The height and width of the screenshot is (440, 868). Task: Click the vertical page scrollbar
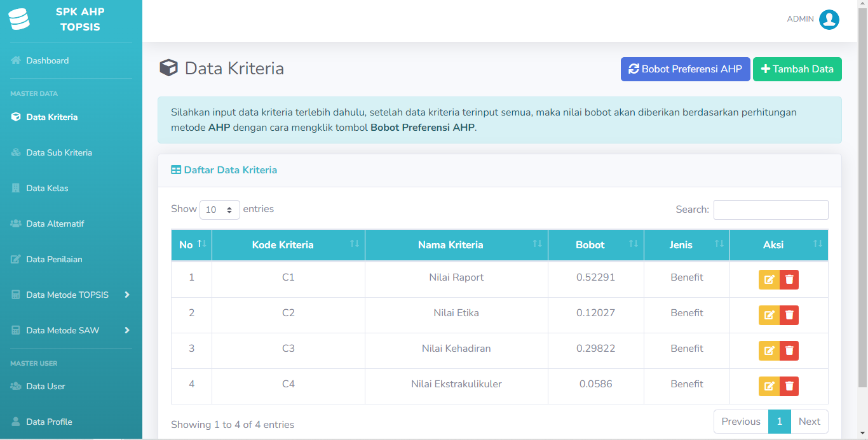point(862,190)
